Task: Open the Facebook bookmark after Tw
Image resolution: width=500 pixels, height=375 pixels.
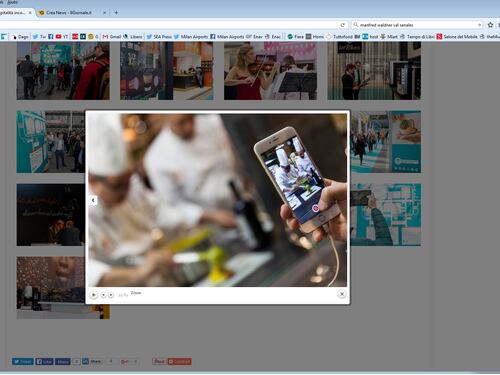Action: (51, 37)
